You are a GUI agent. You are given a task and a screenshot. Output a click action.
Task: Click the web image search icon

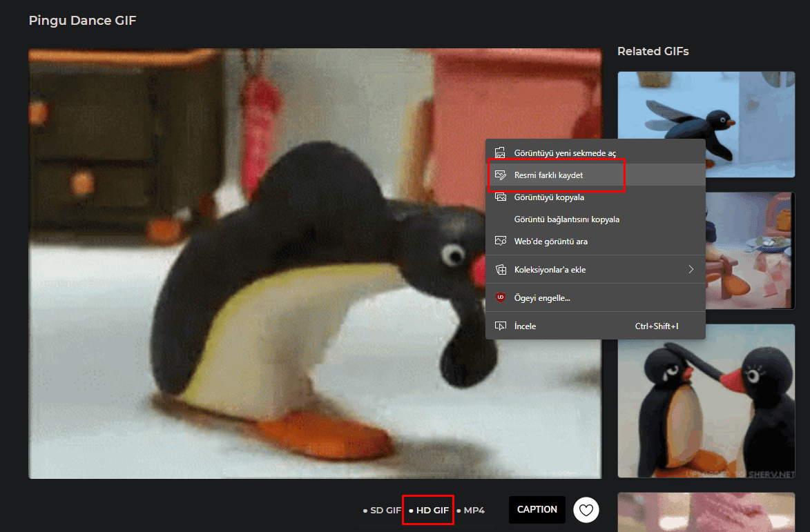(x=500, y=241)
